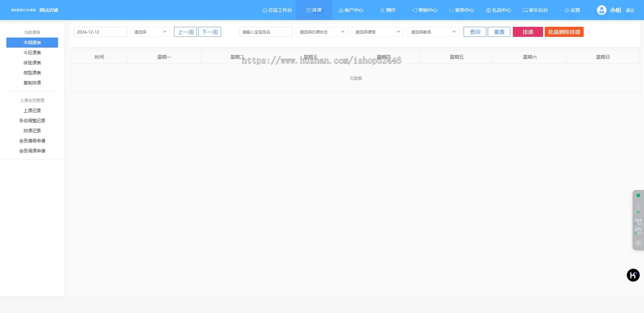This screenshot has width=644, height=313.
Task: Click the orange 批量删除排课 button
Action: tap(564, 32)
